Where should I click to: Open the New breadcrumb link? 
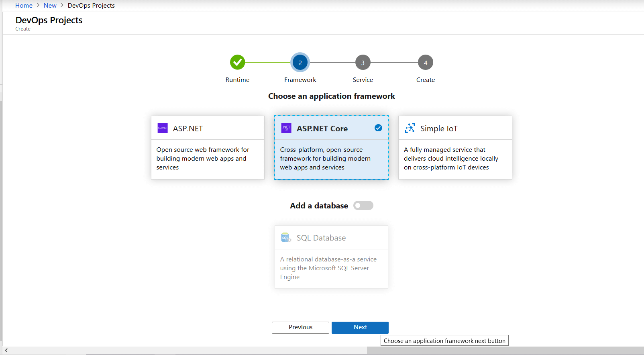tap(50, 6)
